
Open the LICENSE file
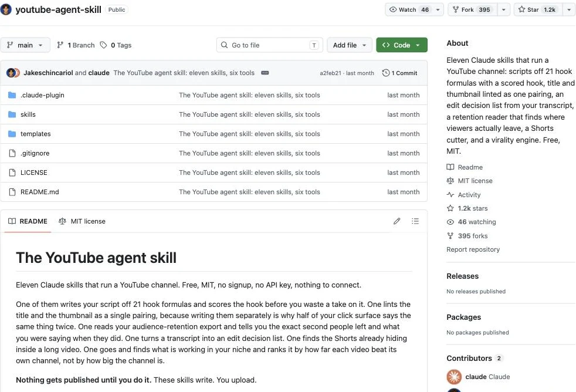pyautogui.click(x=34, y=173)
